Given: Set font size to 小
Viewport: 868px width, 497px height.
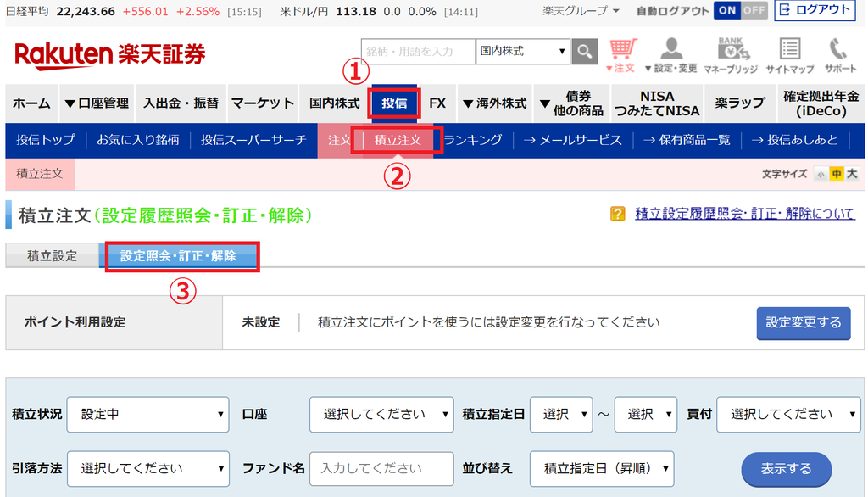Looking at the screenshot, I should pos(821,174).
